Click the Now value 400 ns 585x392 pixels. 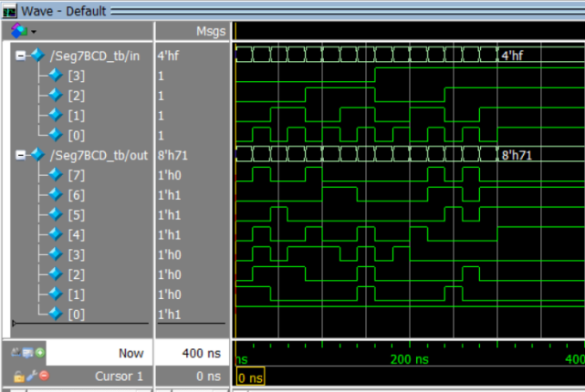click(x=202, y=353)
